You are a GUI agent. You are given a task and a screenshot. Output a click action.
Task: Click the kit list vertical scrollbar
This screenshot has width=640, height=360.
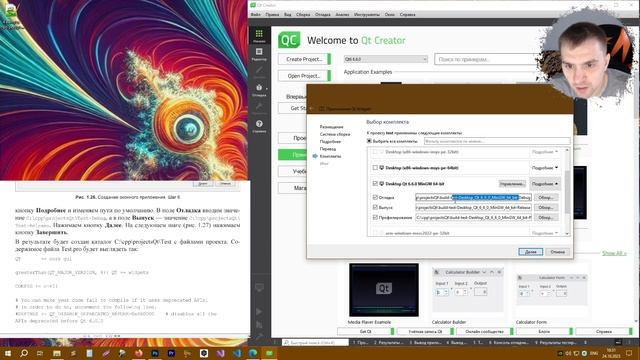[567, 192]
